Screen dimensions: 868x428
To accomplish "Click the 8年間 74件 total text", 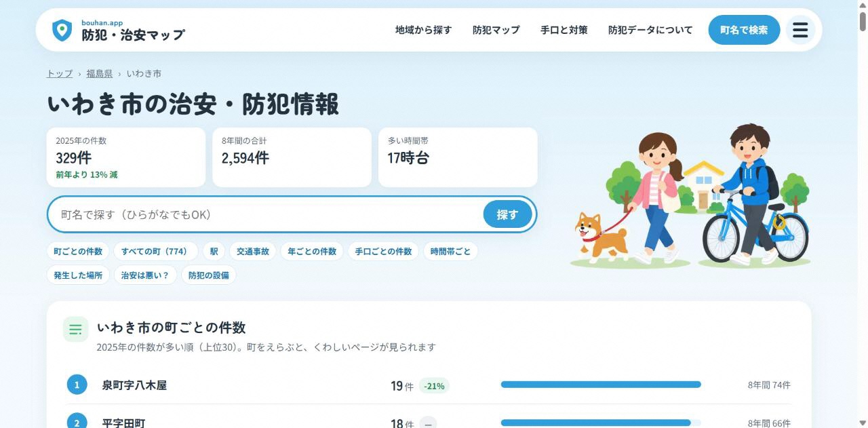I will coord(769,385).
